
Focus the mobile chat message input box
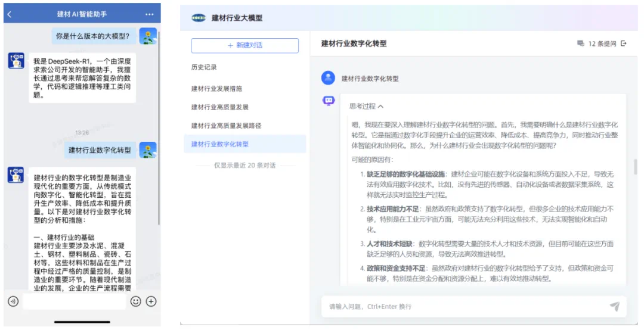[x=75, y=301]
